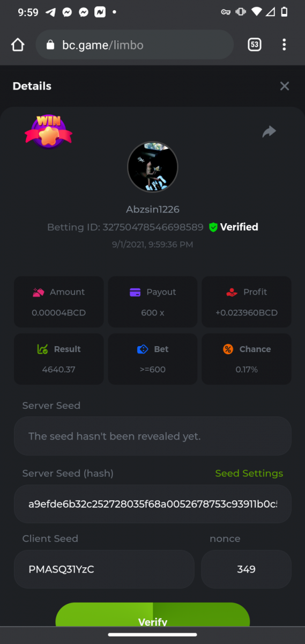Open the Seed Settings link
Screen dimensions: 305x644
pyautogui.click(x=249, y=473)
